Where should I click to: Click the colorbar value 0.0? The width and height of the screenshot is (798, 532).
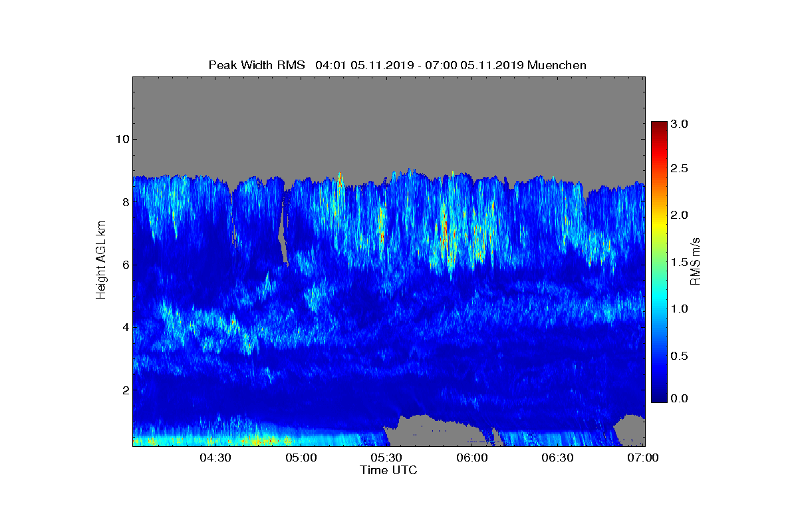click(679, 398)
